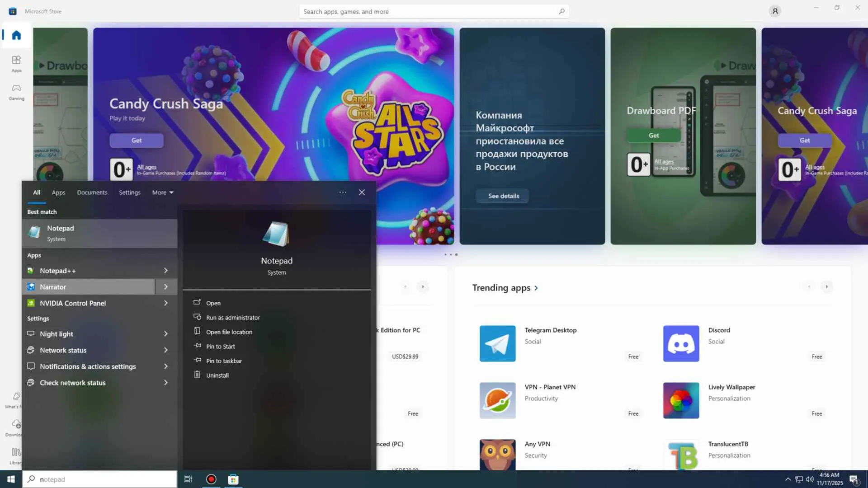868x488 pixels.
Task: Go to the Apps section in the sidebar
Action: (x=16, y=63)
